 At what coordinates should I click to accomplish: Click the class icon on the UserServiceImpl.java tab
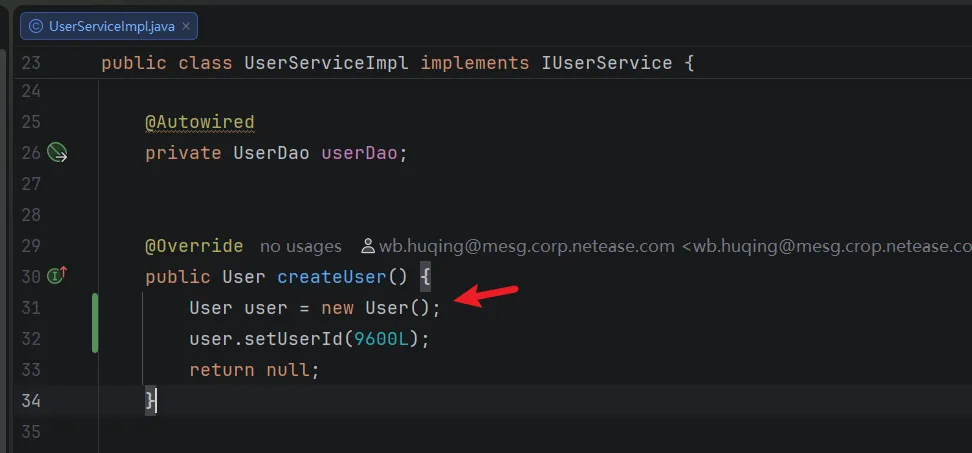click(36, 26)
